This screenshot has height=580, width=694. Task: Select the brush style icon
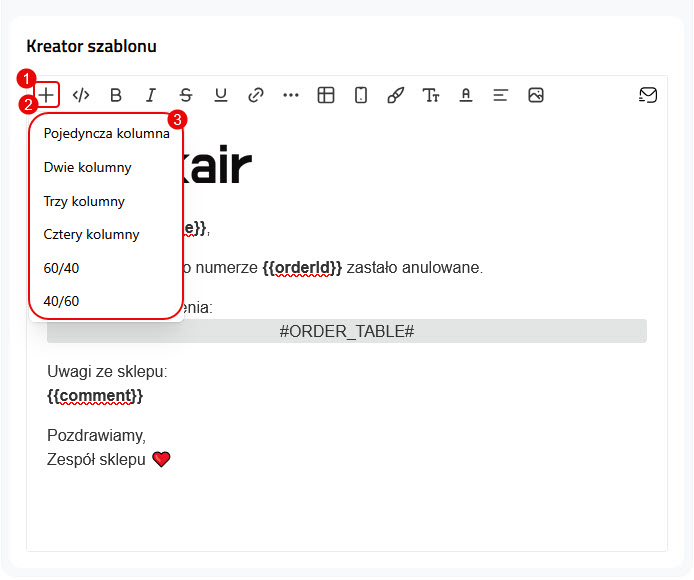coord(396,95)
